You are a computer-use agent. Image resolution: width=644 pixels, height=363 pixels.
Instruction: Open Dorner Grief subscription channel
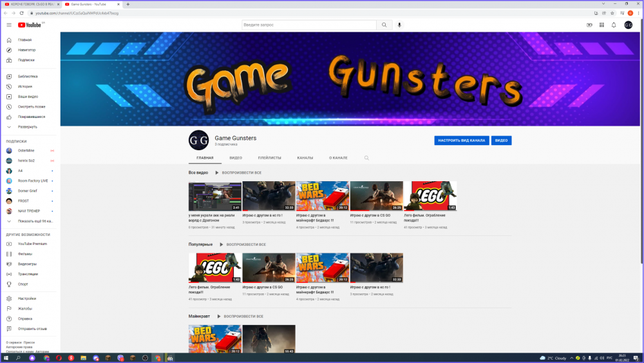click(x=29, y=191)
